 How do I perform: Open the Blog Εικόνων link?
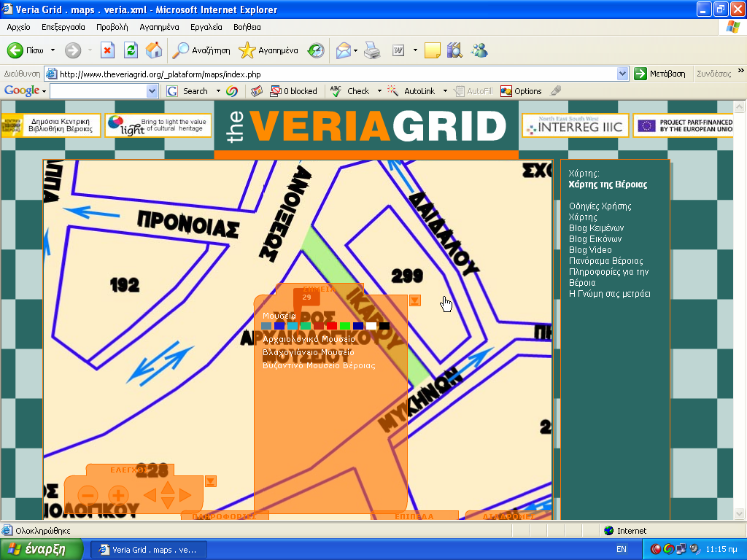coord(595,239)
